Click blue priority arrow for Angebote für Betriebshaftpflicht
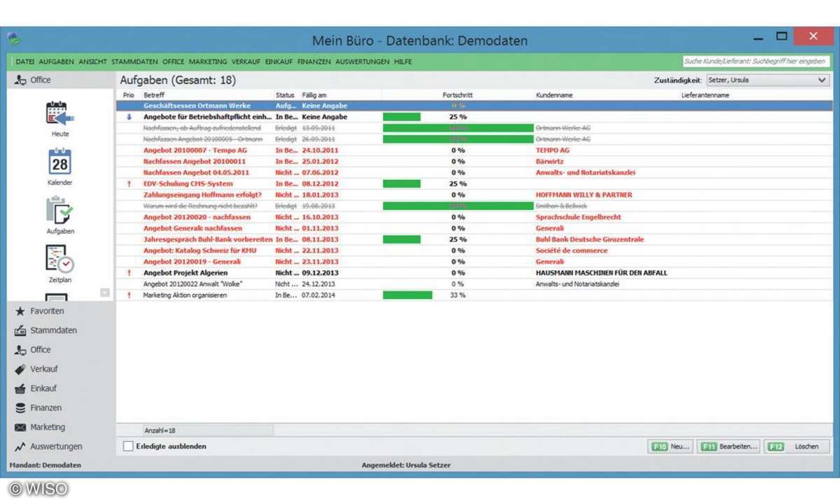The image size is (840, 504). 128,117
